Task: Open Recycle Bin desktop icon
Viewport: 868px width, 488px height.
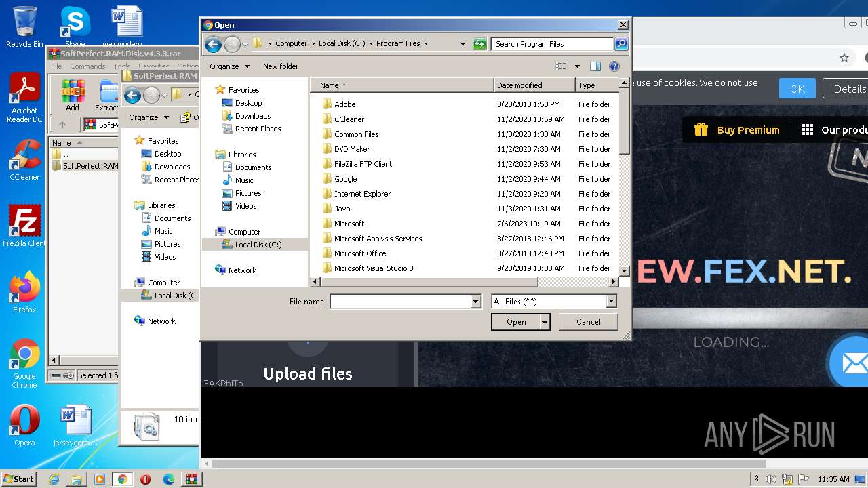Action: click(x=24, y=27)
